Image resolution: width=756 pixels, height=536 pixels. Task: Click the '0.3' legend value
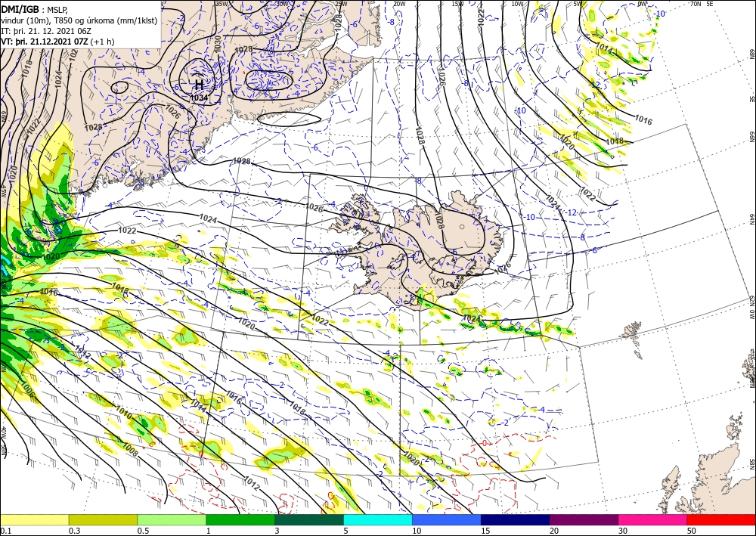(74, 531)
